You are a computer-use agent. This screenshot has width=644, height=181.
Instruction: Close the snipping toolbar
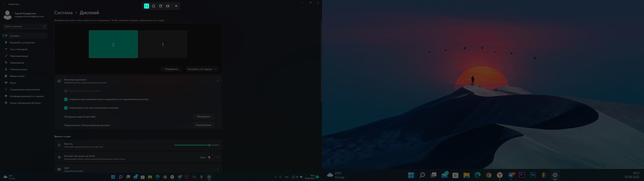point(176,6)
